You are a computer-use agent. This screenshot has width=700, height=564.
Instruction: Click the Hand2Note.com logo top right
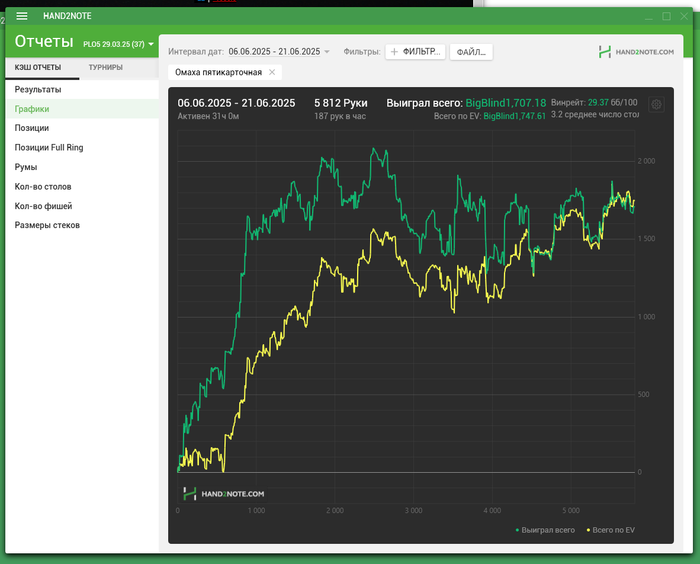tap(636, 52)
